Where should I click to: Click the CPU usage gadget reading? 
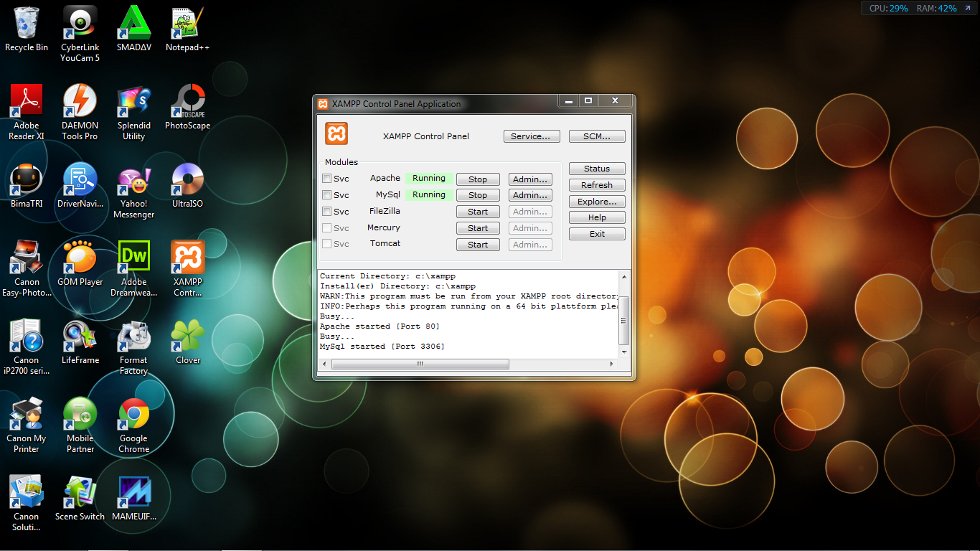pos(888,9)
